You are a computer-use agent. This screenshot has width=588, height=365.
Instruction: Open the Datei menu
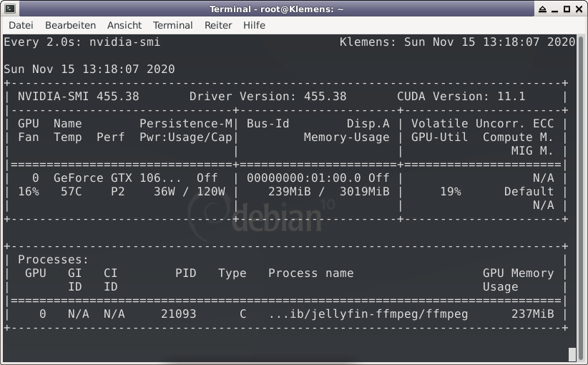point(21,25)
